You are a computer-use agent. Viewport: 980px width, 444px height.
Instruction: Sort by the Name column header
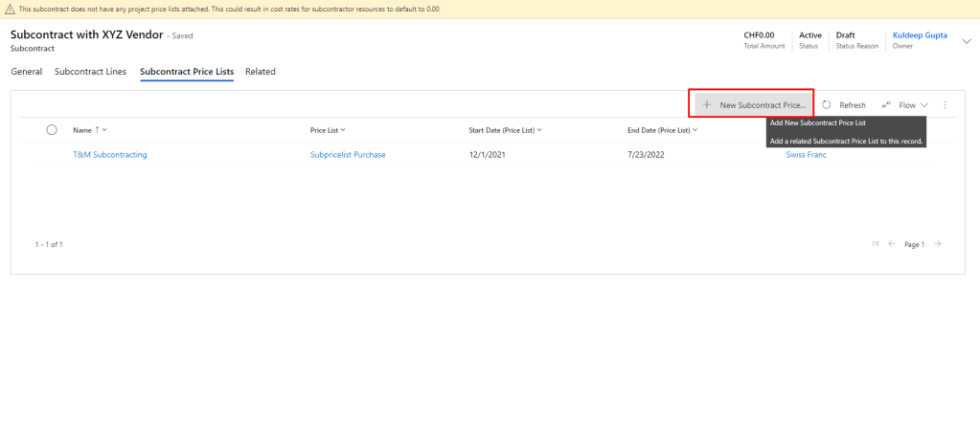pos(82,130)
